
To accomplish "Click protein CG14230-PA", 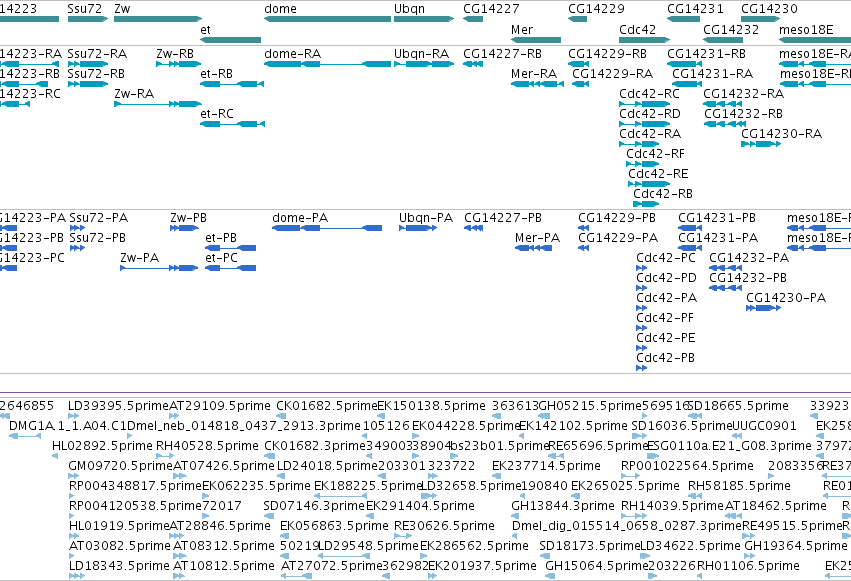I will click(x=764, y=308).
